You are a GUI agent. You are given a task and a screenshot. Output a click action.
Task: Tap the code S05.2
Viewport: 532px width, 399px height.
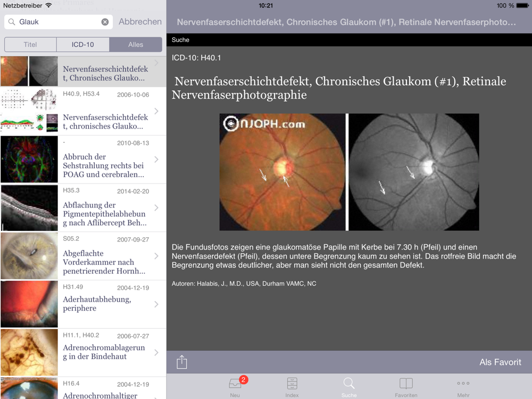point(71,238)
